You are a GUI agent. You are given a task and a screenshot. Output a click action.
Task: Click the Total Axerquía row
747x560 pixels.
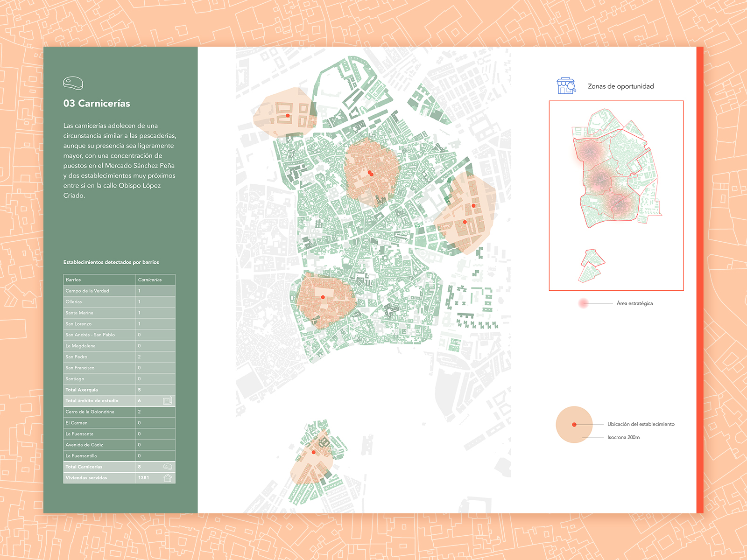point(119,390)
